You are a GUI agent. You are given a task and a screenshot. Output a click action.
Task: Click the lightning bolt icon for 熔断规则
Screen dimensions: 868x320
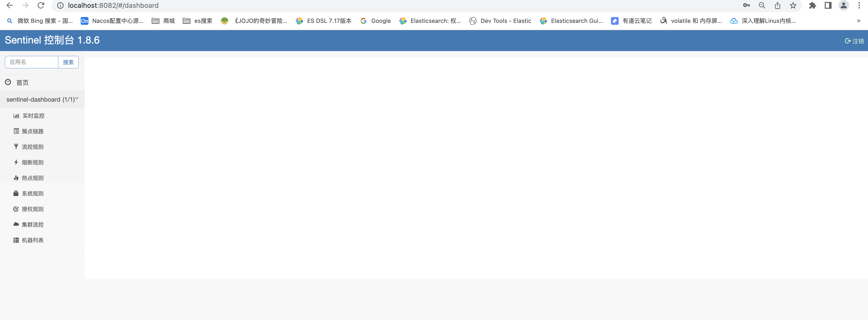16,162
